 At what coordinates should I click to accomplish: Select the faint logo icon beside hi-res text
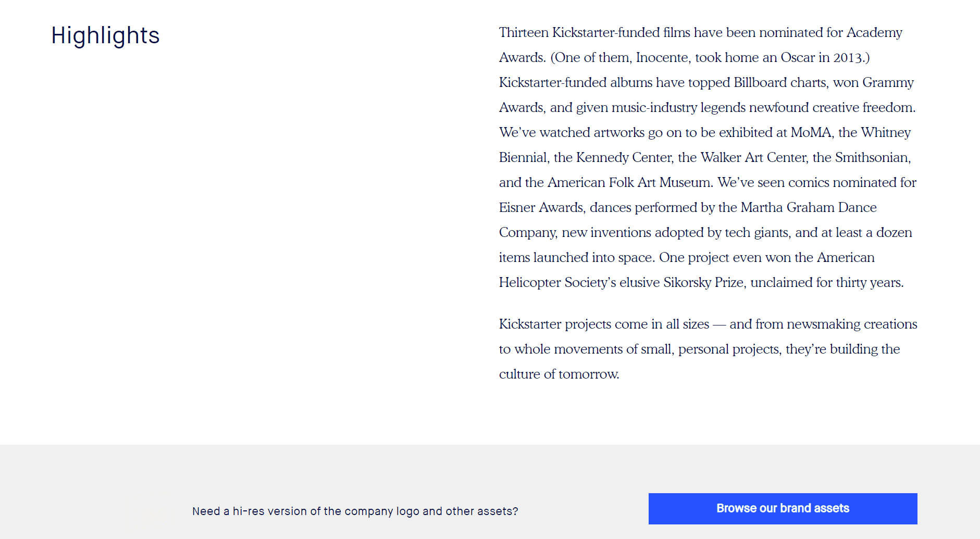pos(149,511)
